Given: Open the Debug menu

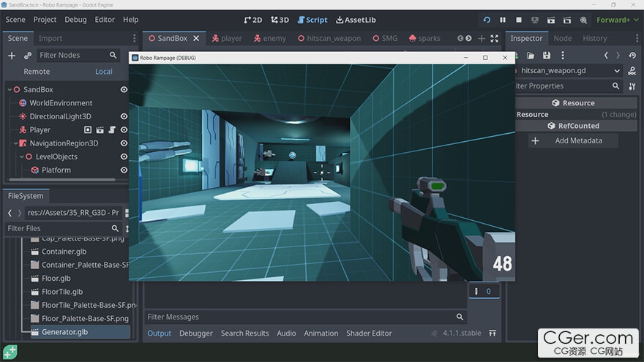Looking at the screenshot, I should coord(75,20).
